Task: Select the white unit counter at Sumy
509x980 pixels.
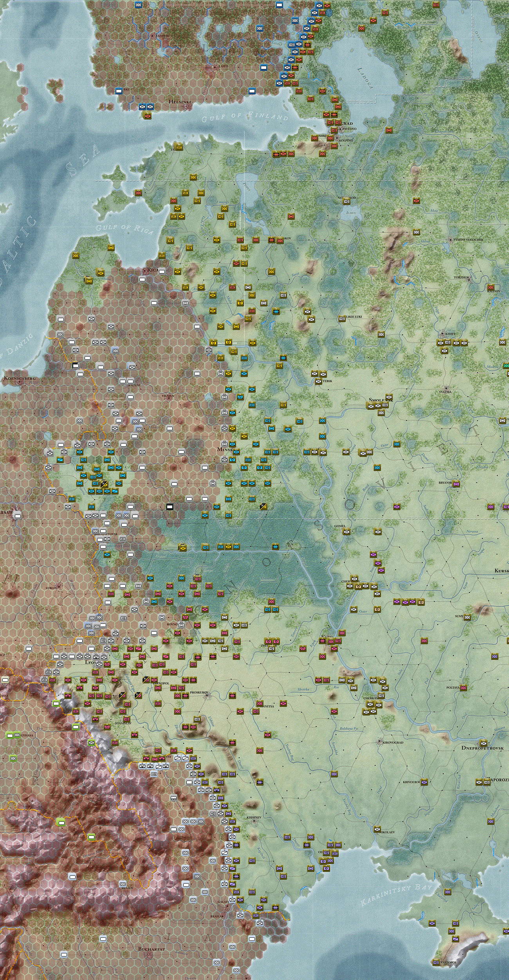Action: coord(467,617)
